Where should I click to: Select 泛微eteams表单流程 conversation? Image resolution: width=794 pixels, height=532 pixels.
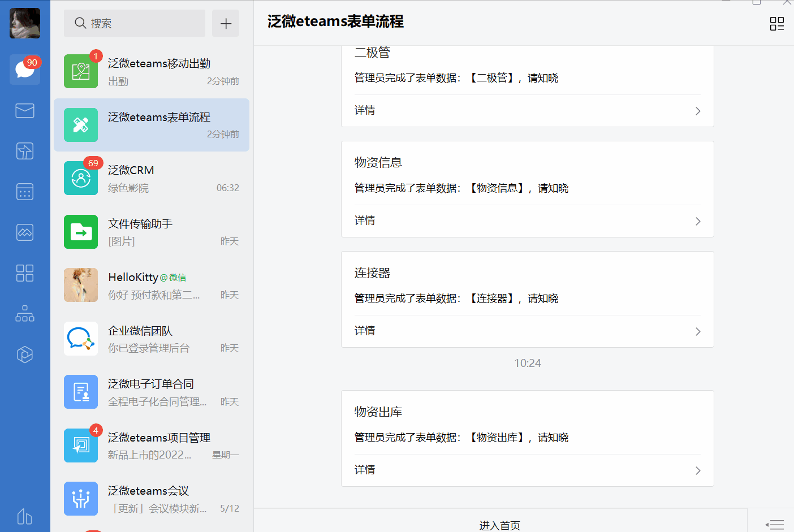(152, 125)
